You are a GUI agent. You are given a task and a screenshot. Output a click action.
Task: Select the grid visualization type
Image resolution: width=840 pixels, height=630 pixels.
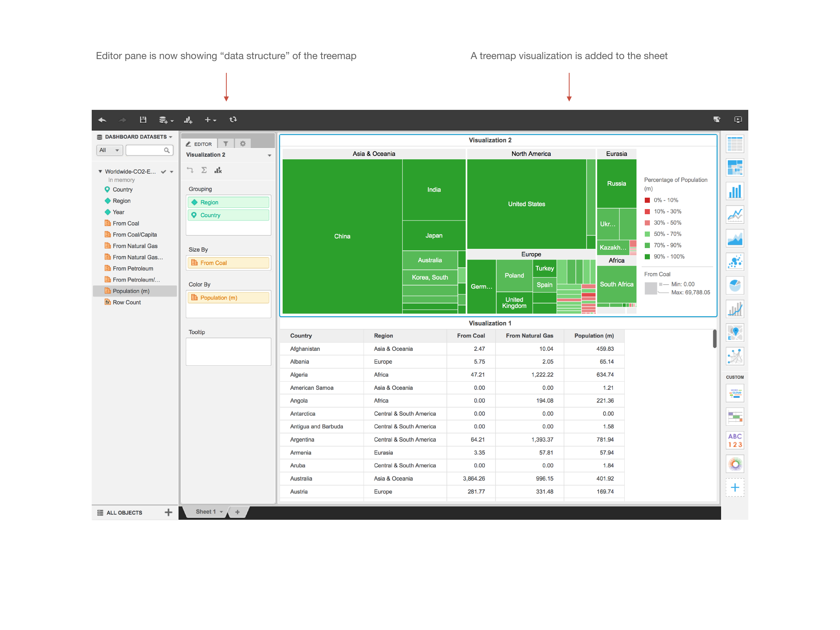[x=735, y=144]
